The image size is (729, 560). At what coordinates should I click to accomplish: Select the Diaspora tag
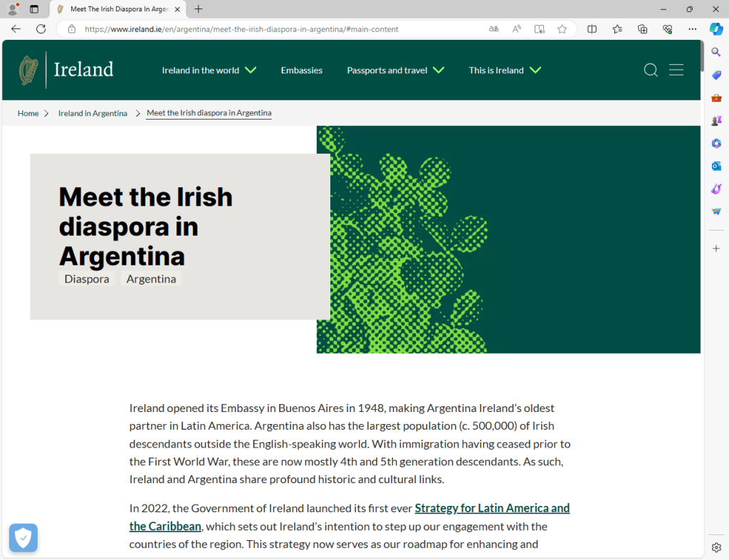pyautogui.click(x=87, y=279)
